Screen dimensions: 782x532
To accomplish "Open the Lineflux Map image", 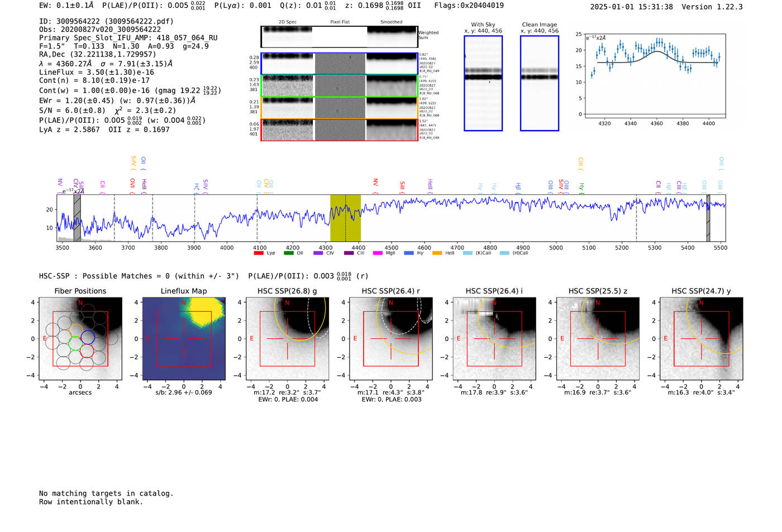I will pos(184,339).
